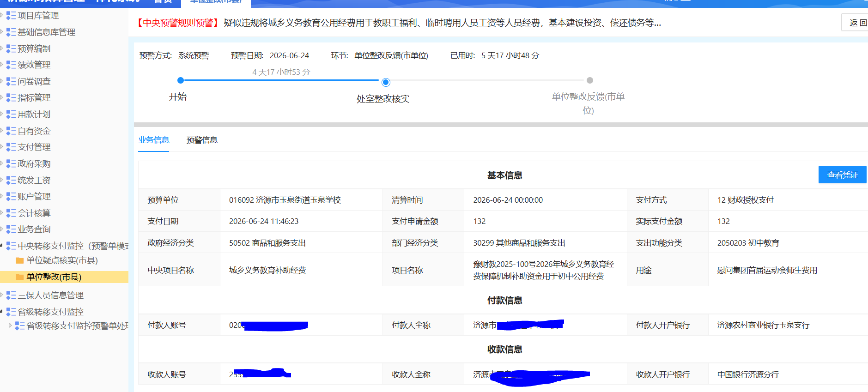Click the 单位整改反馈 step marker dot

(590, 80)
